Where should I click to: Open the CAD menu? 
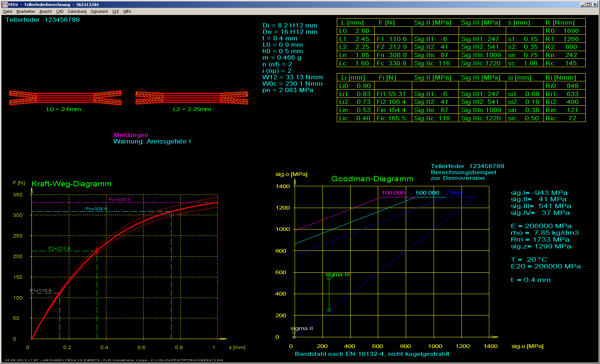point(60,11)
